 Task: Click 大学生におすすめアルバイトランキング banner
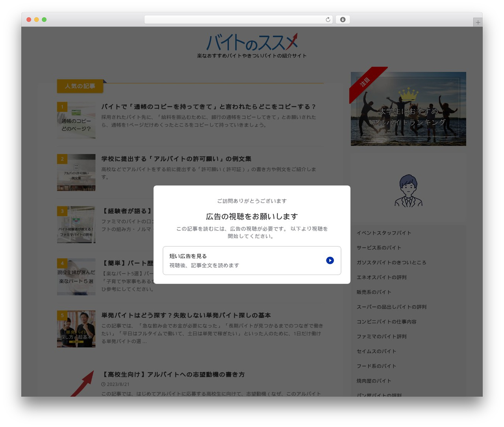(x=408, y=109)
